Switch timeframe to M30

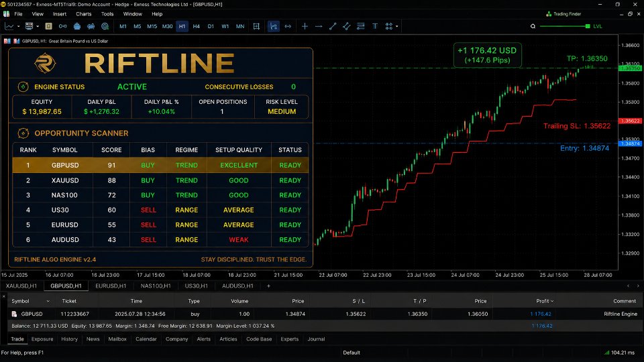[167, 26]
